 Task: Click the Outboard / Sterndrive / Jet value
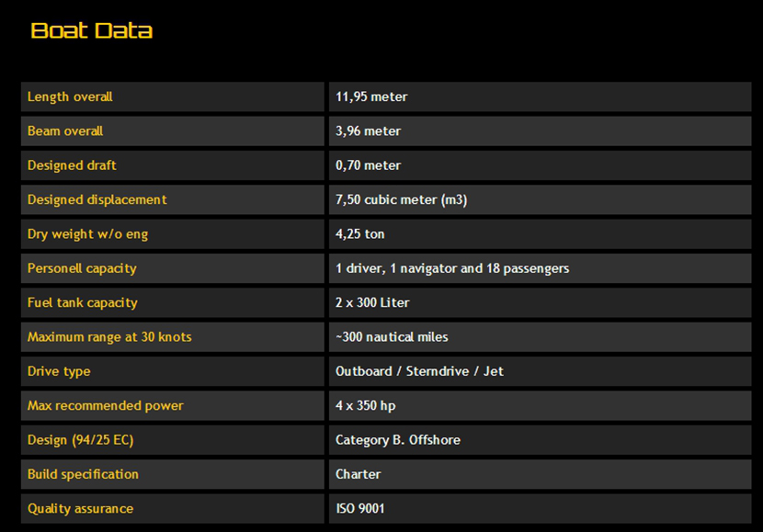[419, 371]
